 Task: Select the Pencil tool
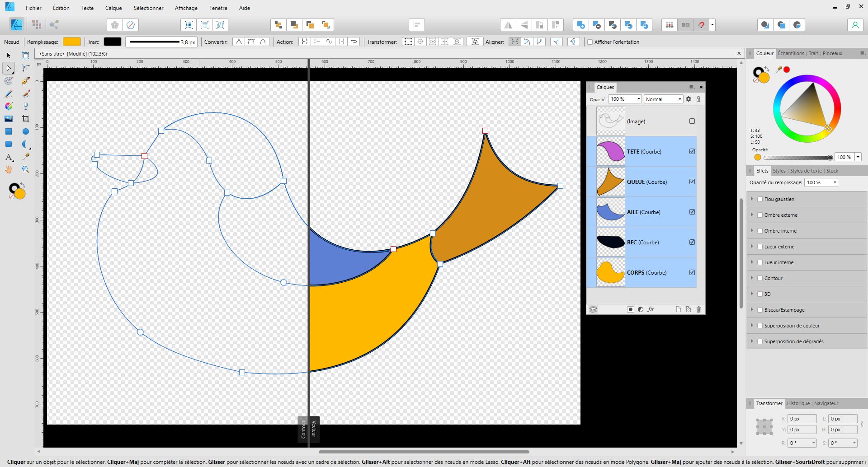(x=9, y=93)
